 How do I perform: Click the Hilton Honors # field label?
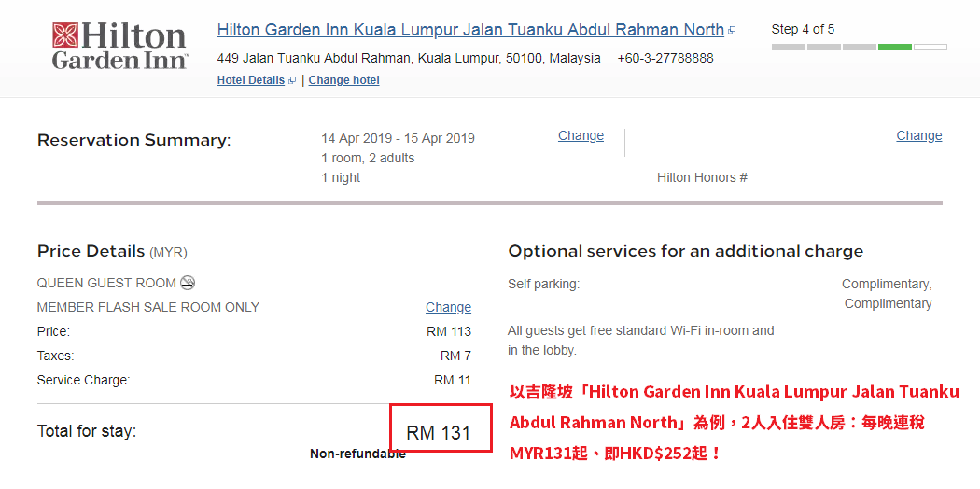pos(702,177)
